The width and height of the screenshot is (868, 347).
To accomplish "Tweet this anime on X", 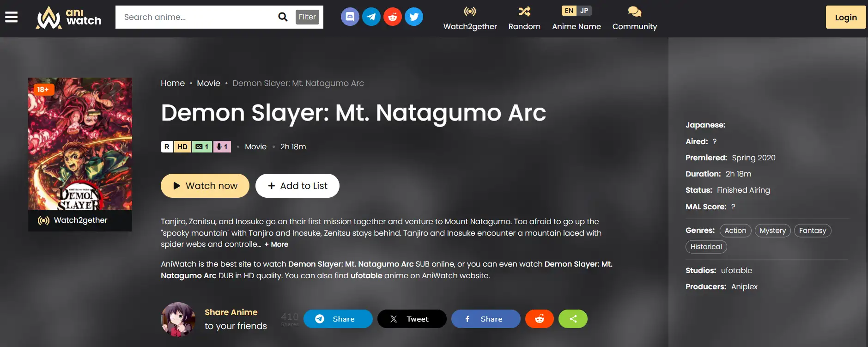I will pyautogui.click(x=412, y=319).
